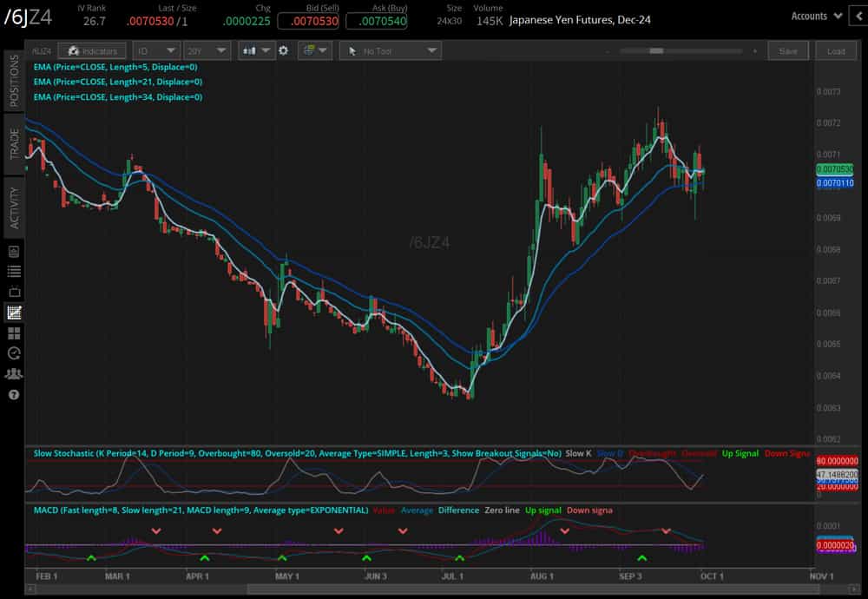Viewport: 868px width, 599px height.
Task: Open the help question mark icon
Action: pos(14,395)
